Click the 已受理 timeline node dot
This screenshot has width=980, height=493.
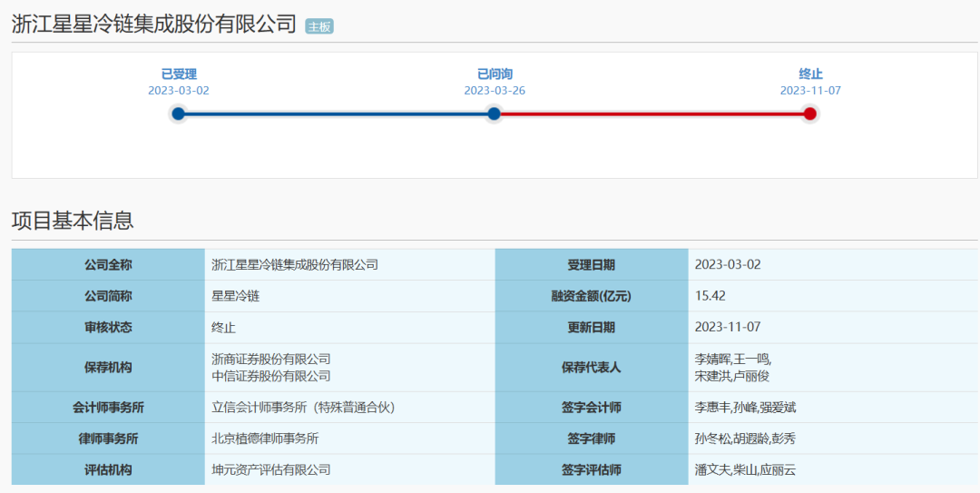pos(178,113)
